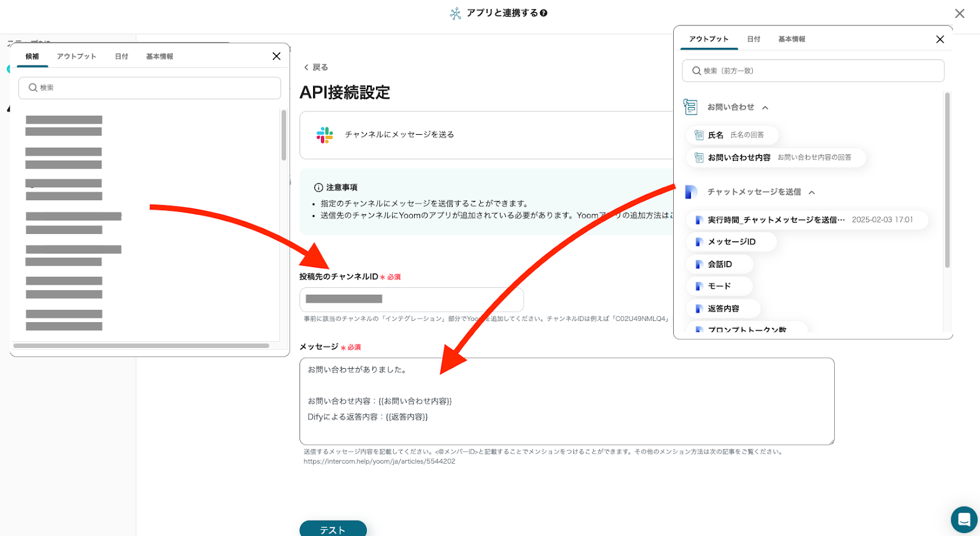This screenshot has height=536, width=980.
Task: Open 日付 tab in left panel
Action: click(121, 56)
